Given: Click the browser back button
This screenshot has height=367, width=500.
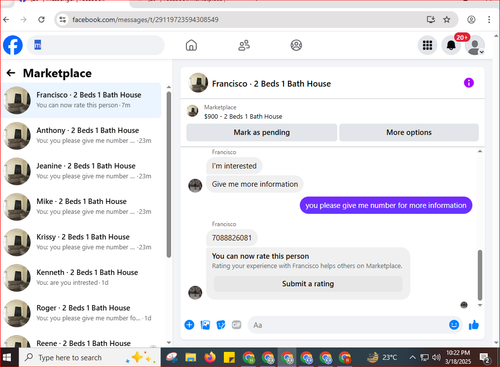Looking at the screenshot, I should pos(6,20).
